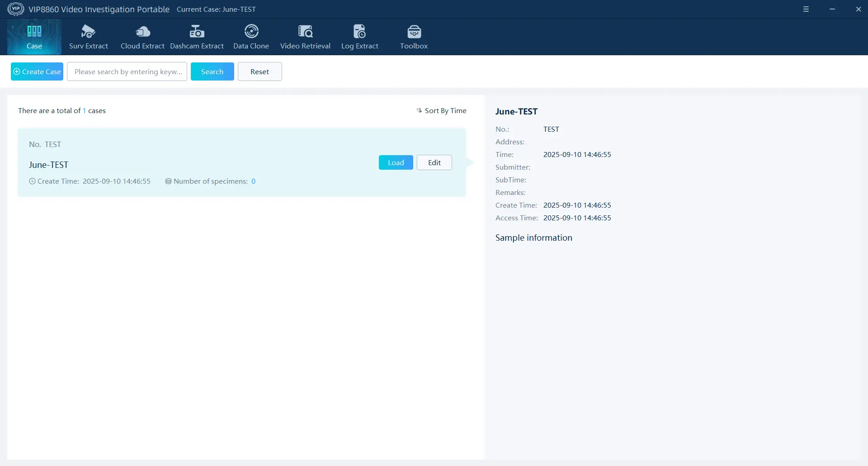Viewport: 868px width, 466px height.
Task: Click the VIP application logo
Action: [15, 9]
